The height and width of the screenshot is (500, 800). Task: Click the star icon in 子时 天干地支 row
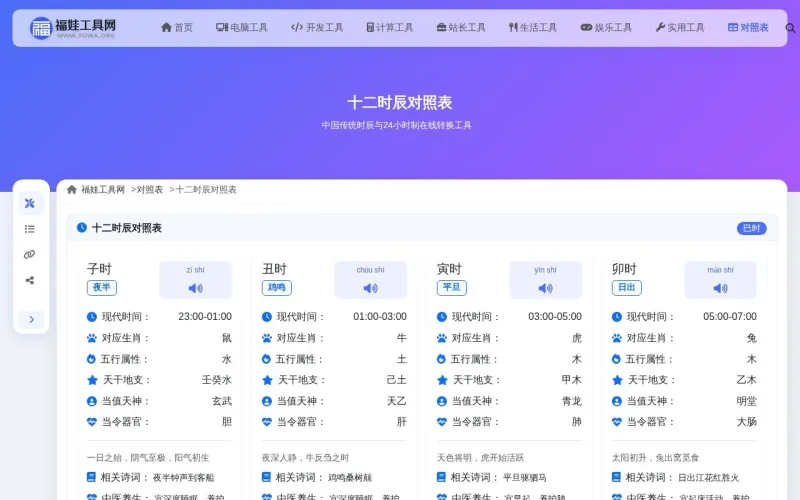point(92,380)
